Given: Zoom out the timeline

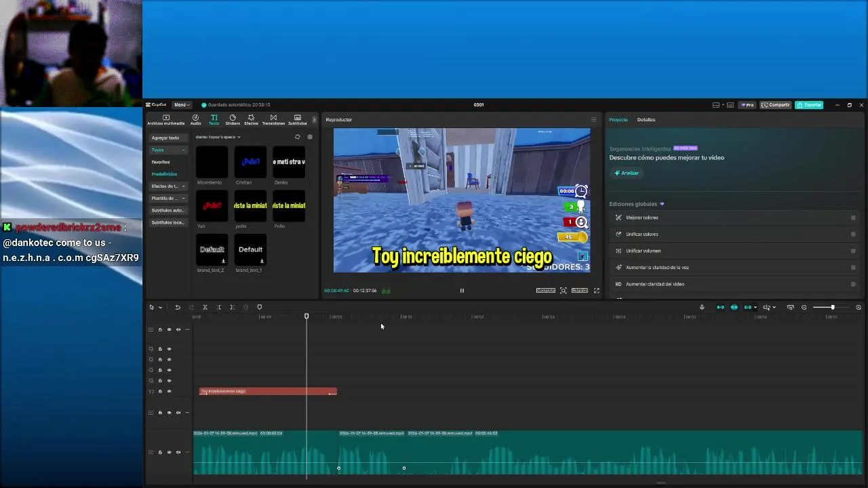Looking at the screenshot, I should (x=804, y=308).
